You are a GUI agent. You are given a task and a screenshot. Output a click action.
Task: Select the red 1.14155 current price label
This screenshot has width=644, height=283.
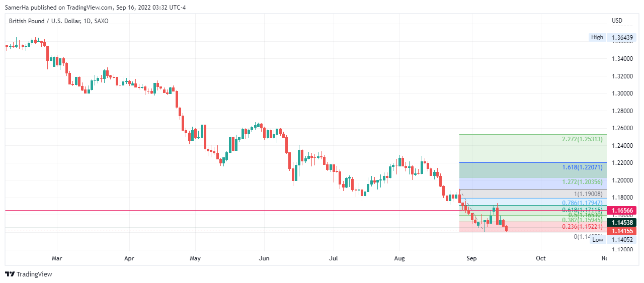[x=623, y=231]
